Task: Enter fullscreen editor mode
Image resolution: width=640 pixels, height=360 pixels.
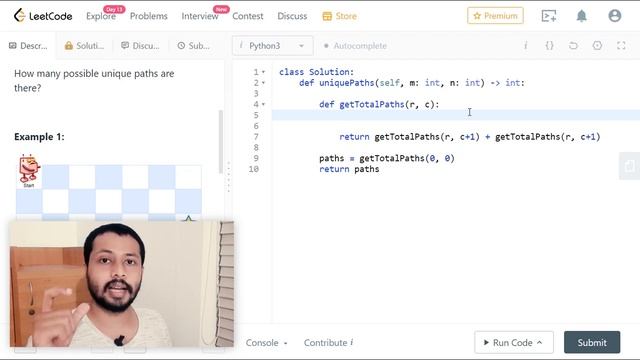Action: tap(621, 45)
